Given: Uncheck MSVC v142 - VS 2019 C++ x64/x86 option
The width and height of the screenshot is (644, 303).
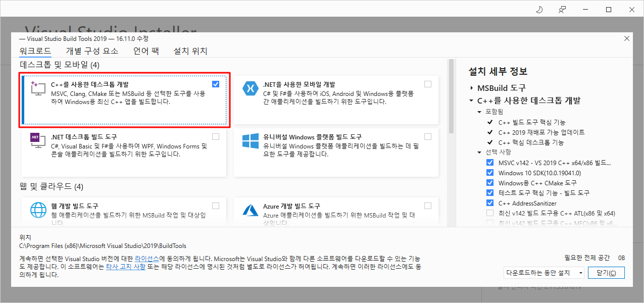Looking at the screenshot, I should point(489,163).
